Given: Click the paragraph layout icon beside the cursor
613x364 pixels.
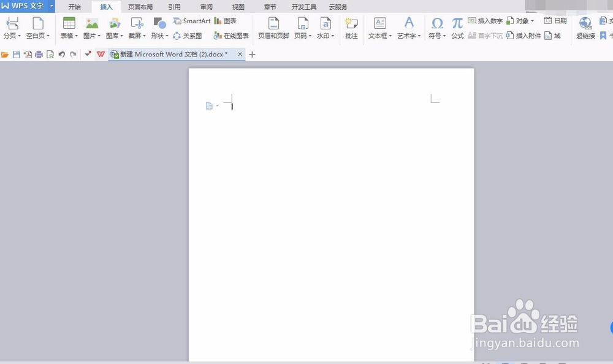Looking at the screenshot, I should 209,105.
